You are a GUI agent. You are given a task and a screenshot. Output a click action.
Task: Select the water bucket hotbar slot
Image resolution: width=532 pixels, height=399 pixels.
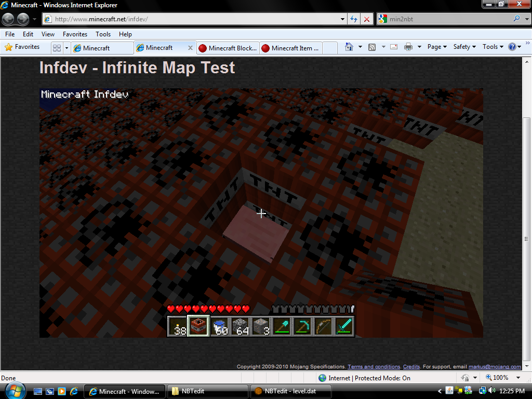[x=220, y=326]
